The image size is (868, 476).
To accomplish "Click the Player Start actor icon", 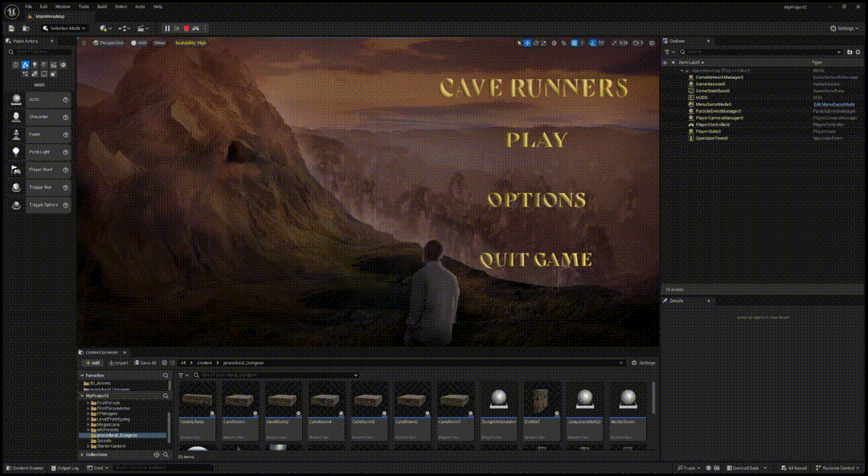I will [16, 170].
